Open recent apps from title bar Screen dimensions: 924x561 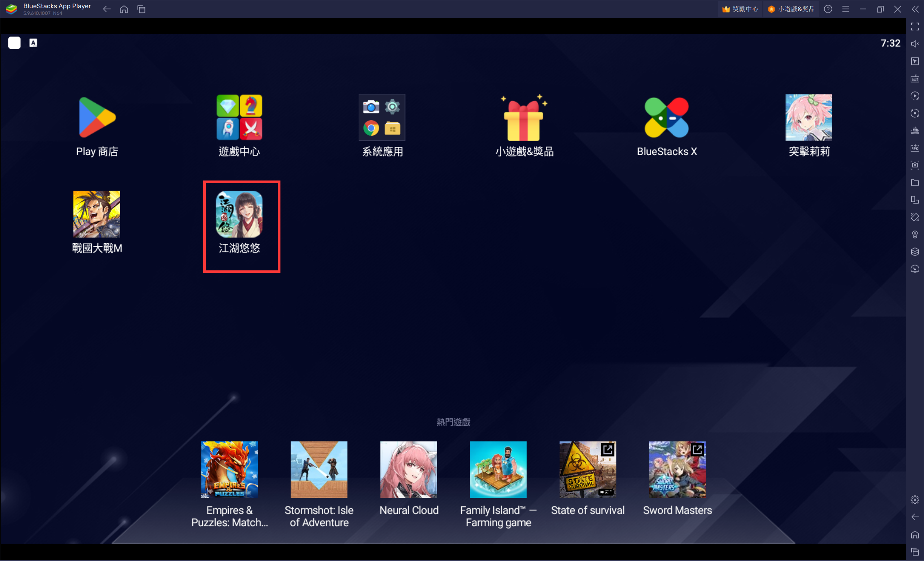tap(141, 9)
